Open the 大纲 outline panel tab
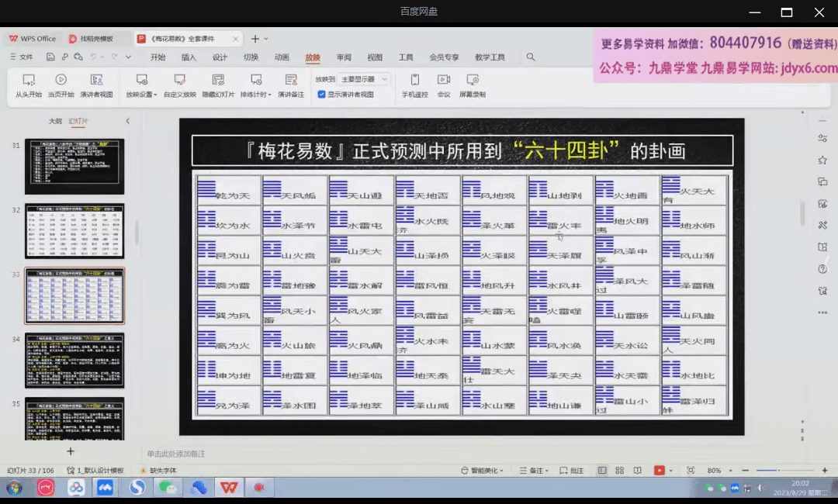838x504 pixels. tap(55, 121)
